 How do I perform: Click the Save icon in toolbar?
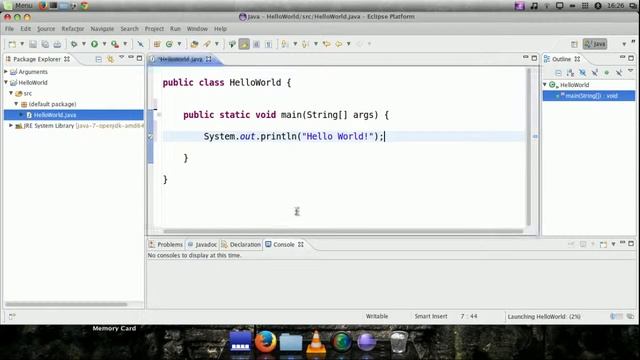(x=33, y=44)
